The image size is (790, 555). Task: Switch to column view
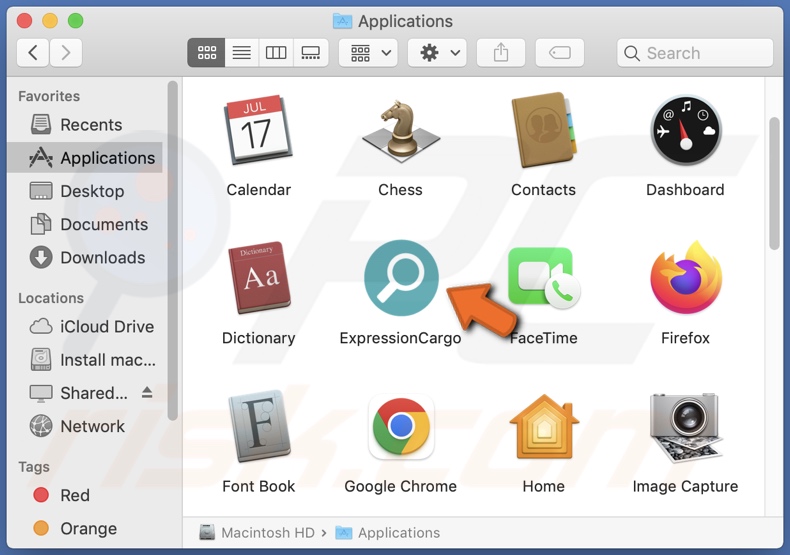click(276, 52)
